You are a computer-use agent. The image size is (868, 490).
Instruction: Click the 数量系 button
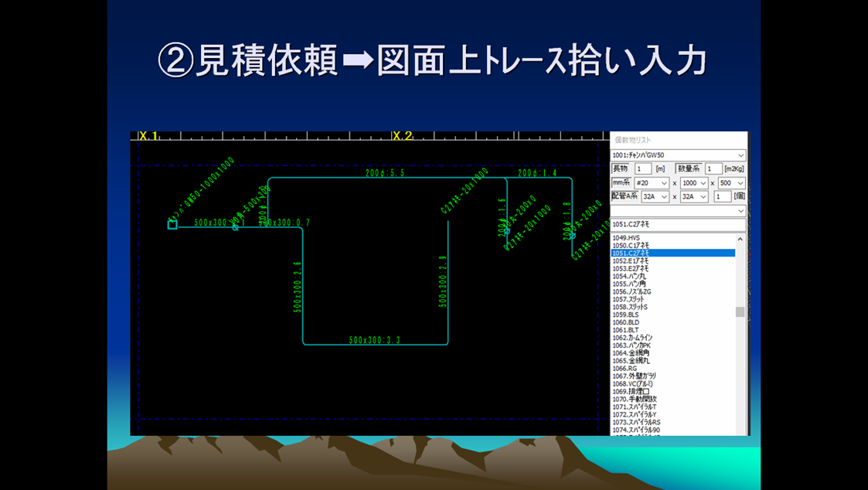click(x=689, y=168)
